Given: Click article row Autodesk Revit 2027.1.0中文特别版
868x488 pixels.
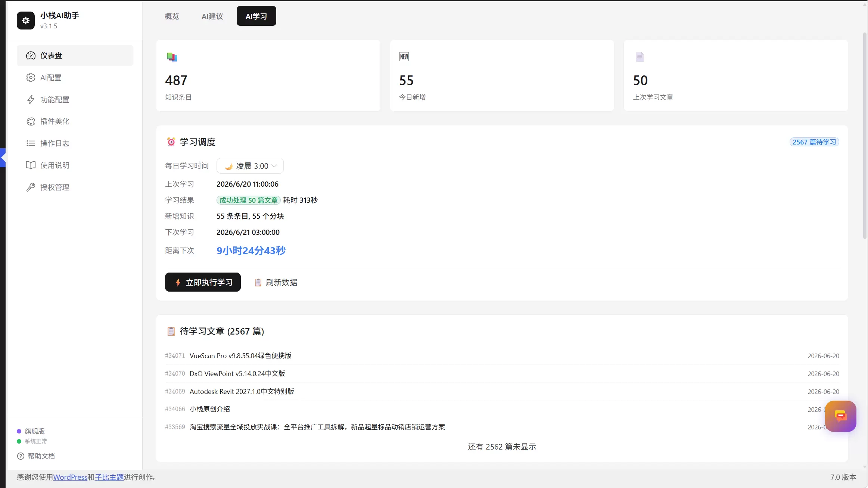Looking at the screenshot, I should (x=502, y=392).
